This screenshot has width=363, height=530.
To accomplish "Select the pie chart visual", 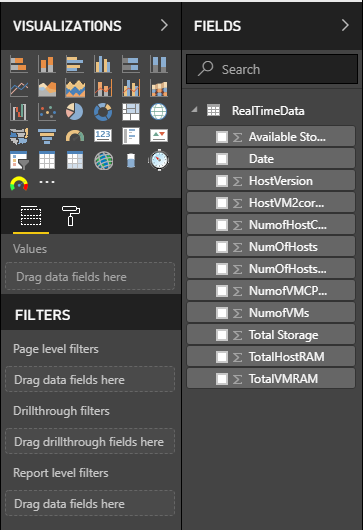I will tap(75, 112).
